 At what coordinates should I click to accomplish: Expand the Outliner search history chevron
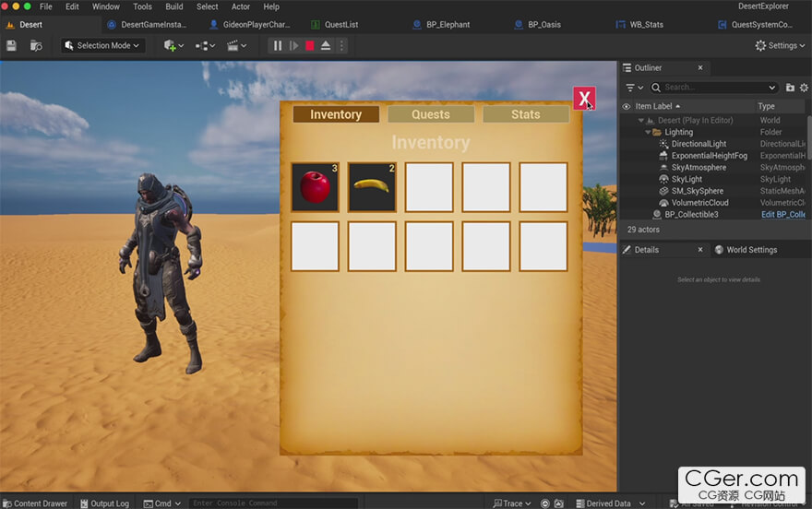[771, 88]
